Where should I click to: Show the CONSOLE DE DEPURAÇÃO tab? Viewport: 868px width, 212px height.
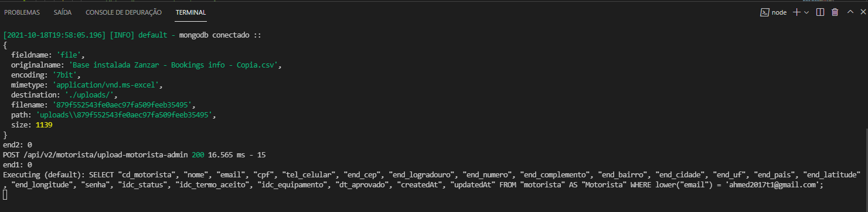(124, 12)
